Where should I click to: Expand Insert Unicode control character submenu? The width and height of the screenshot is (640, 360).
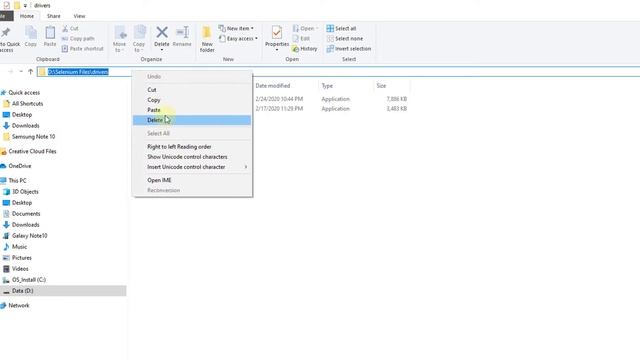tap(192, 167)
